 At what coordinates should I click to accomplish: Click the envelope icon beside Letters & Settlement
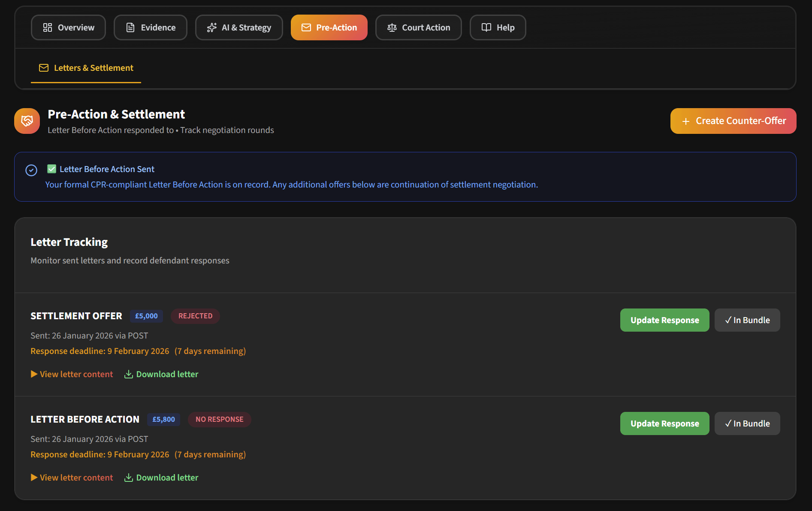pos(44,68)
